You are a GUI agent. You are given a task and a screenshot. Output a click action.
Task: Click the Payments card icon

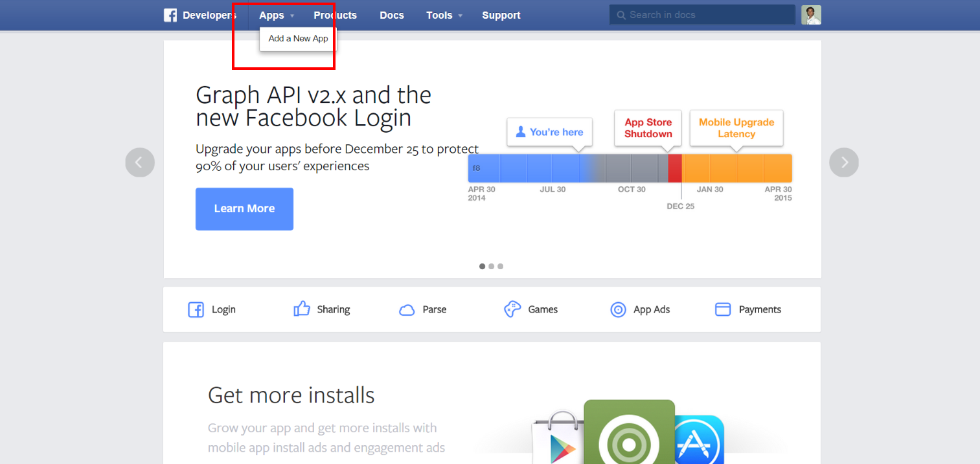click(x=723, y=309)
